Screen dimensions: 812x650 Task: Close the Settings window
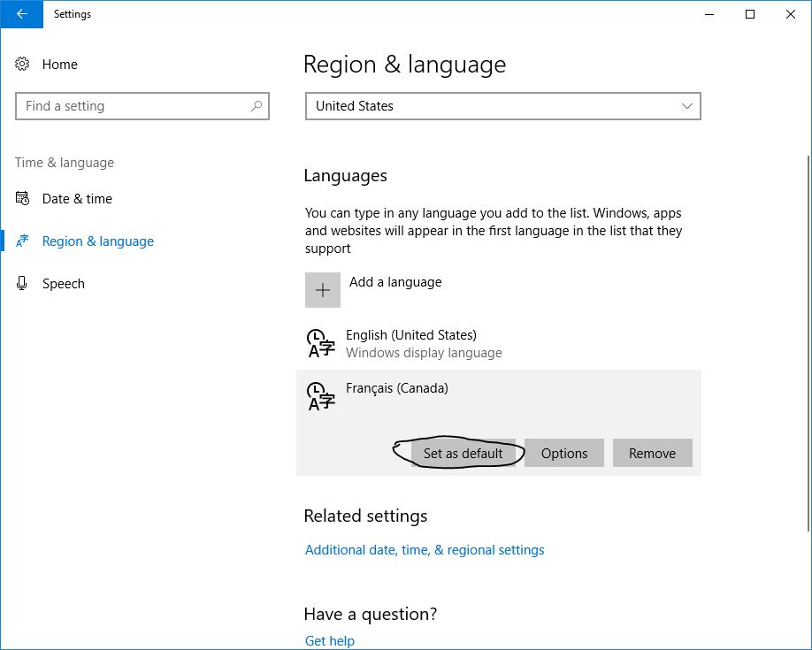coord(790,14)
